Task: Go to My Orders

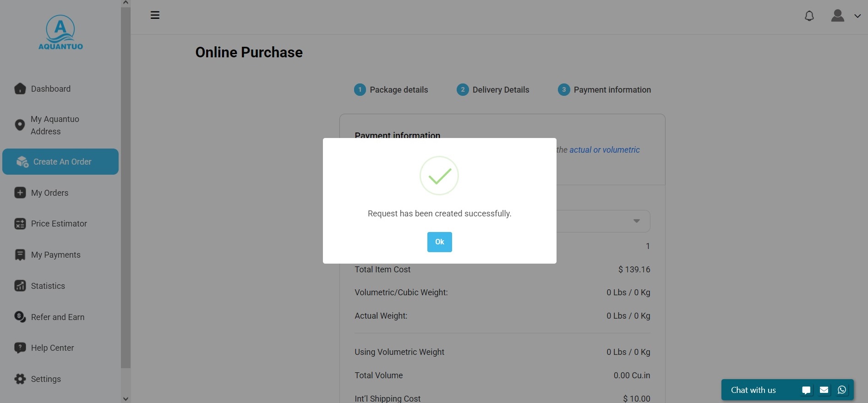Action: [49, 193]
